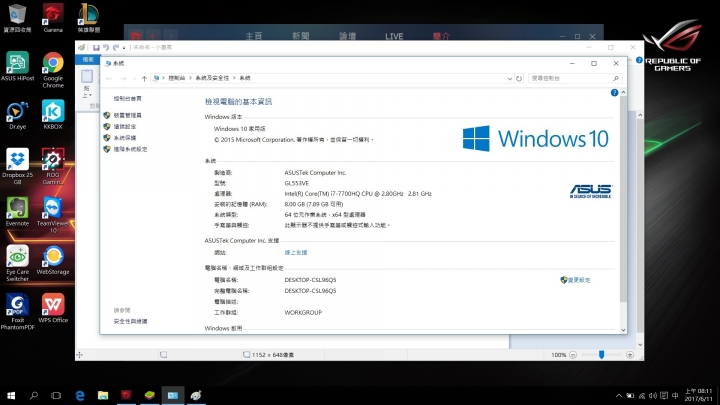Go up one level with the up arrow
Screen dimensions: 720x405
pyautogui.click(x=144, y=79)
